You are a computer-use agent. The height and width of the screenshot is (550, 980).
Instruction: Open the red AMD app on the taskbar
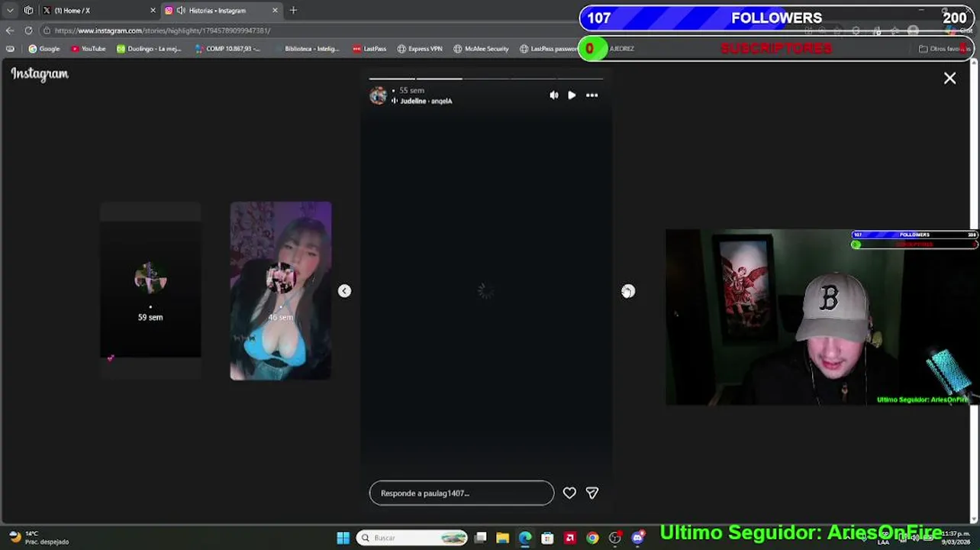point(569,538)
